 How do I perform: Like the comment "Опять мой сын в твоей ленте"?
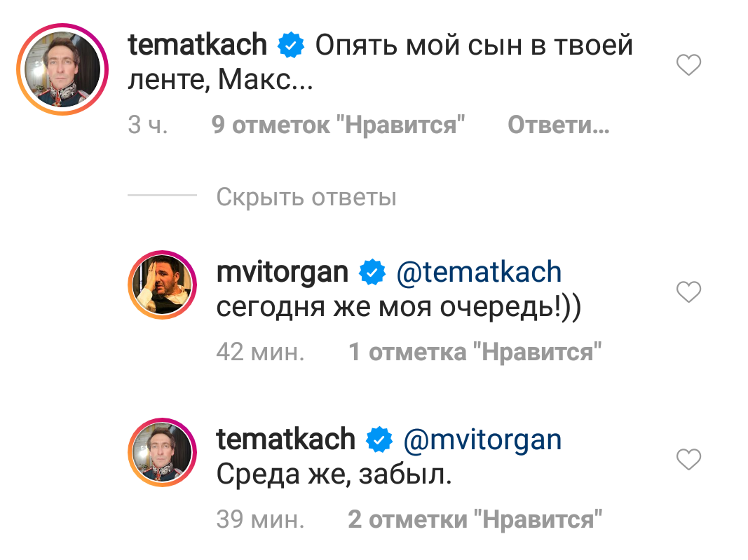coord(688,67)
